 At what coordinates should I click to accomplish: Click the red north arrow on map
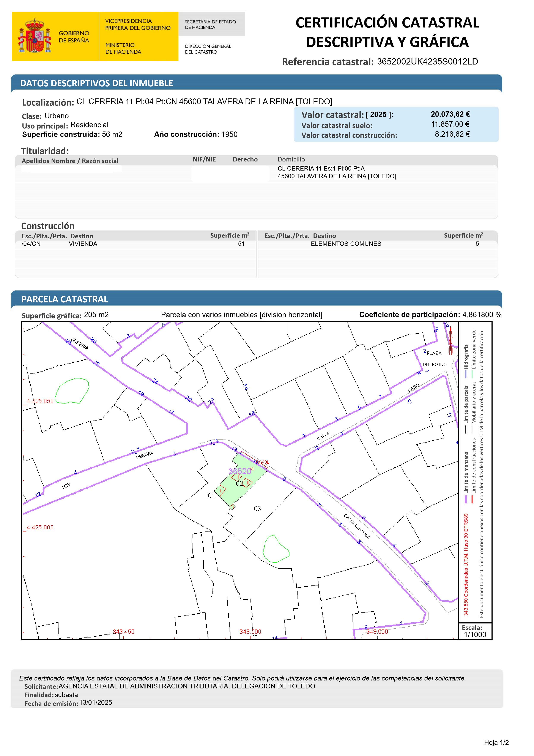(x=451, y=339)
